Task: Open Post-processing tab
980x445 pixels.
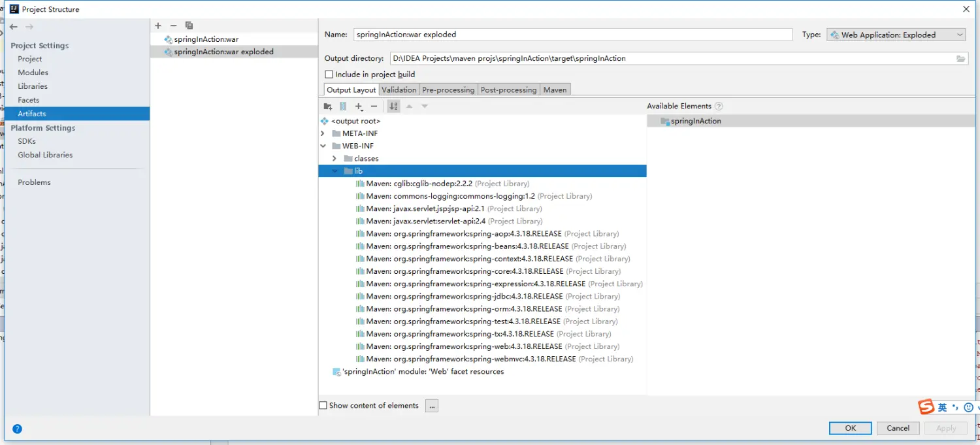Action: [508, 90]
